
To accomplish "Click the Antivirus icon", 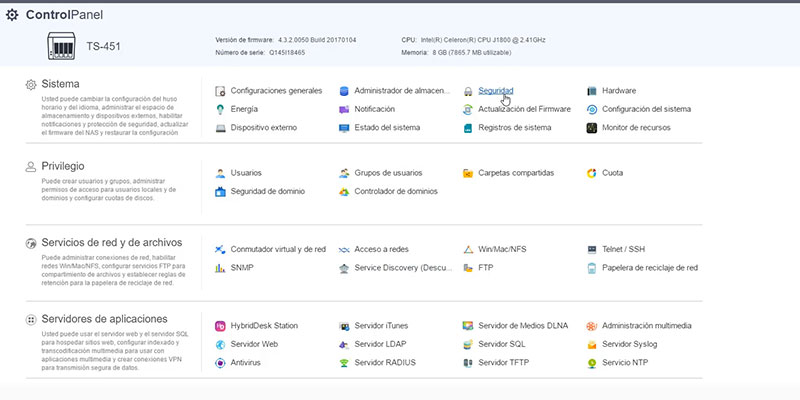I will coord(220,363).
